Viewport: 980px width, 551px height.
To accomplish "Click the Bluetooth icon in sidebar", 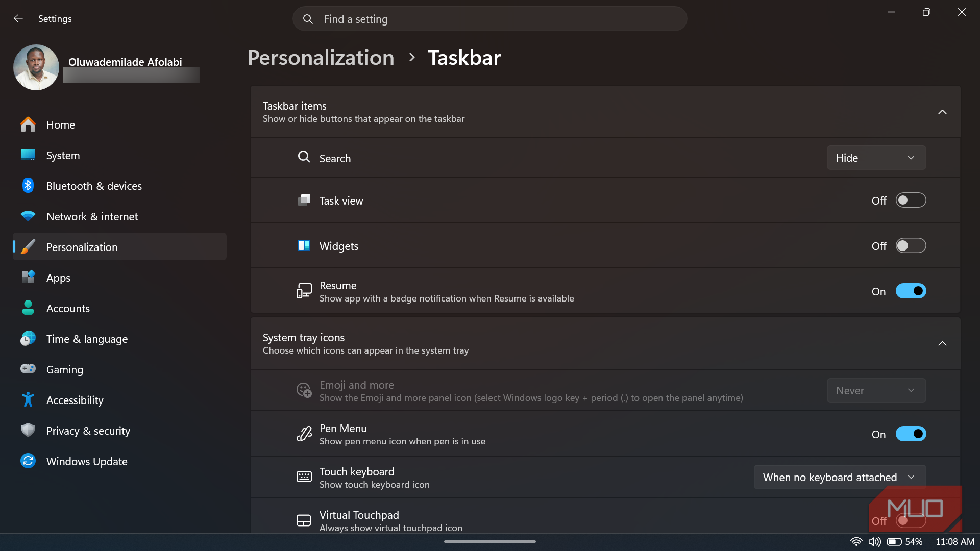I will tap(28, 185).
